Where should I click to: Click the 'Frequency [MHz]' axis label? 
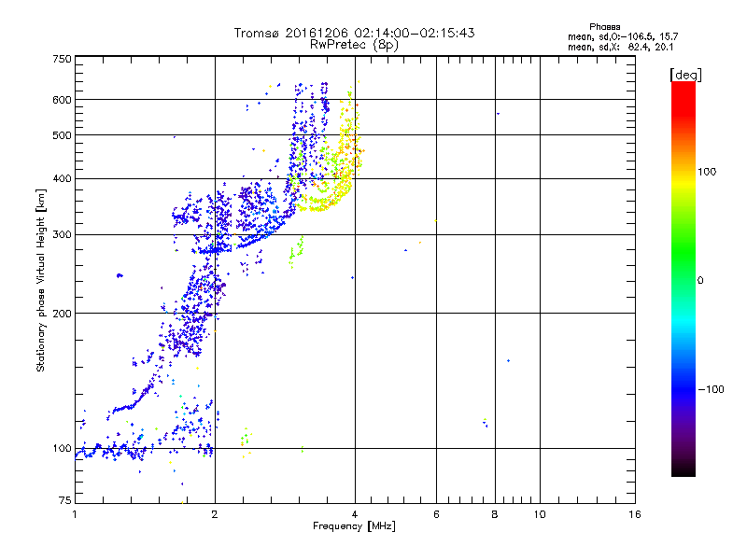(354, 526)
